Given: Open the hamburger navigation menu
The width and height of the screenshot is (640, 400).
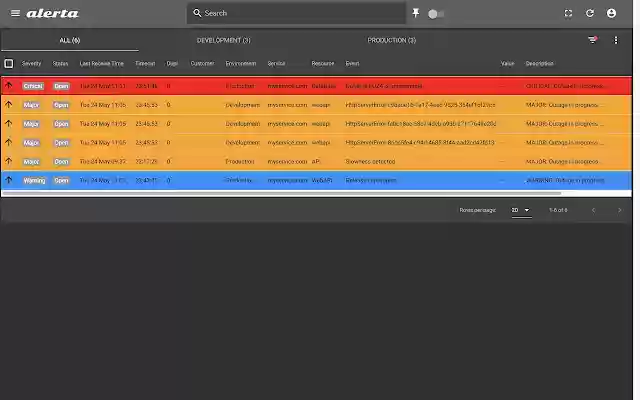Looking at the screenshot, I should tap(15, 13).
